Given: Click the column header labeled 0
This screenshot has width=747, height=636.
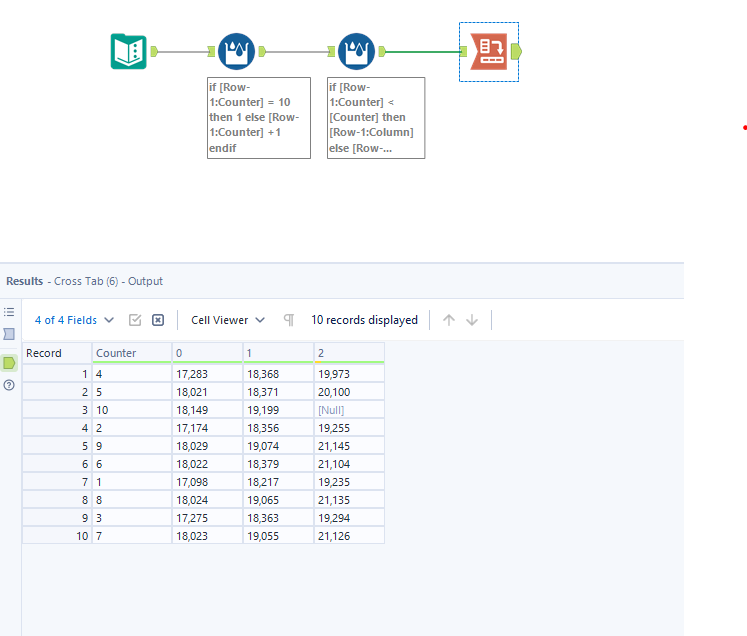Looking at the screenshot, I should 207,353.
